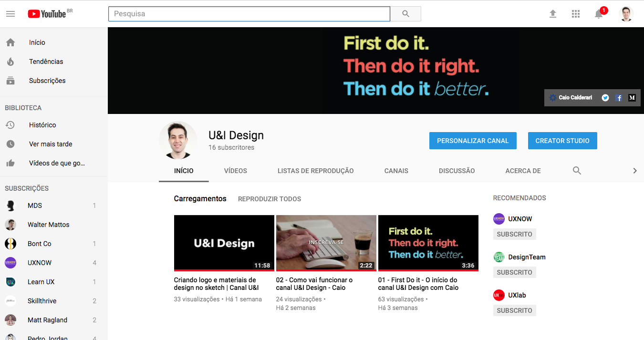Viewport: 644px width, 340px height.
Task: Open DesignTeam recommended channel avatar
Action: coord(499,257)
